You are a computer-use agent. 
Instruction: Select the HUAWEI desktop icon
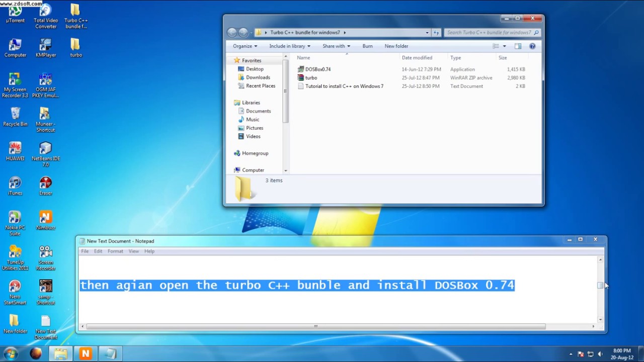15,151
